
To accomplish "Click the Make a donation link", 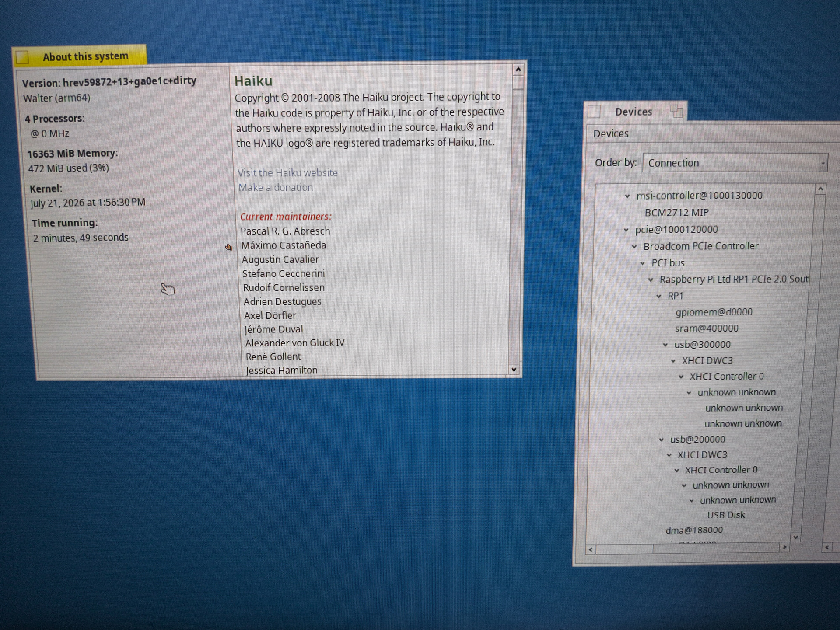I will pyautogui.click(x=276, y=188).
